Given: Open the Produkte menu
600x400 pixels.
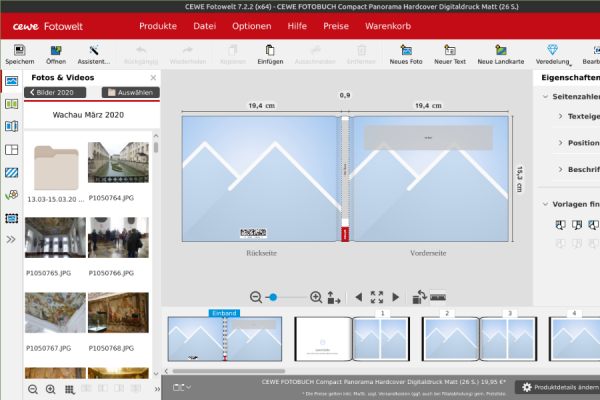Looking at the screenshot, I should pyautogui.click(x=158, y=26).
